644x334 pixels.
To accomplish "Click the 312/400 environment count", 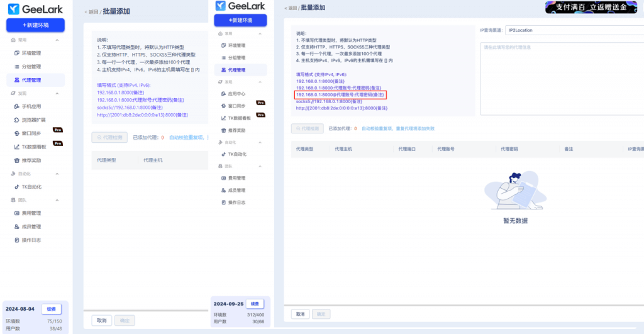I will tap(256, 315).
